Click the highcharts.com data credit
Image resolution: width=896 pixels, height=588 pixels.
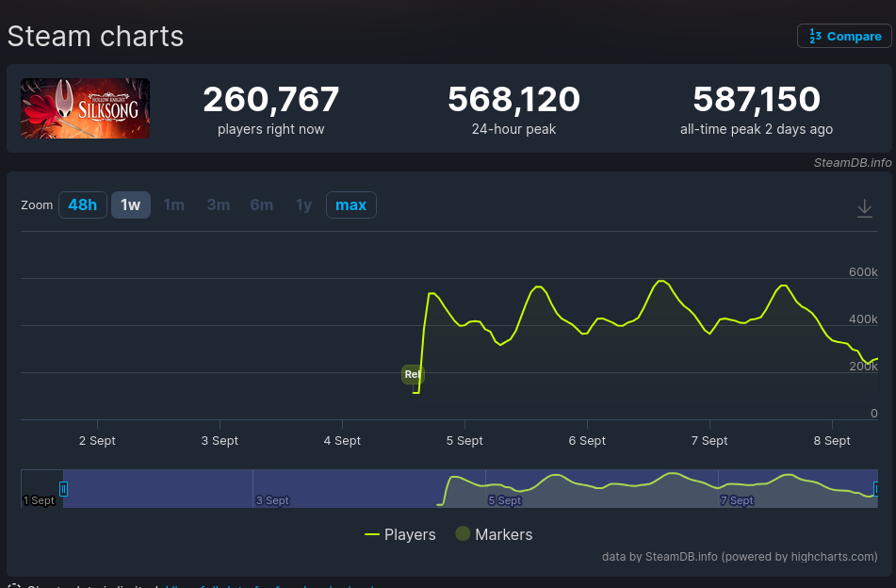pos(740,557)
